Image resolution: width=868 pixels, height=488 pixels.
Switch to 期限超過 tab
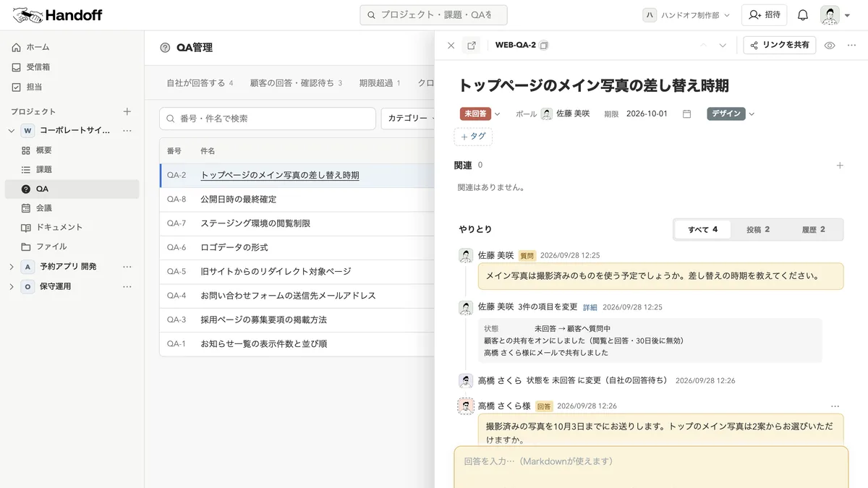380,83
